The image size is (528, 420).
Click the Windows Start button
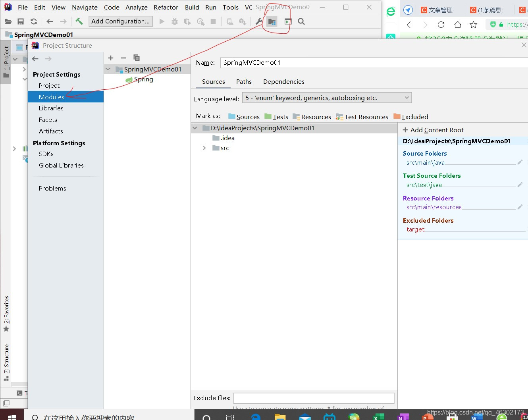tap(12, 416)
